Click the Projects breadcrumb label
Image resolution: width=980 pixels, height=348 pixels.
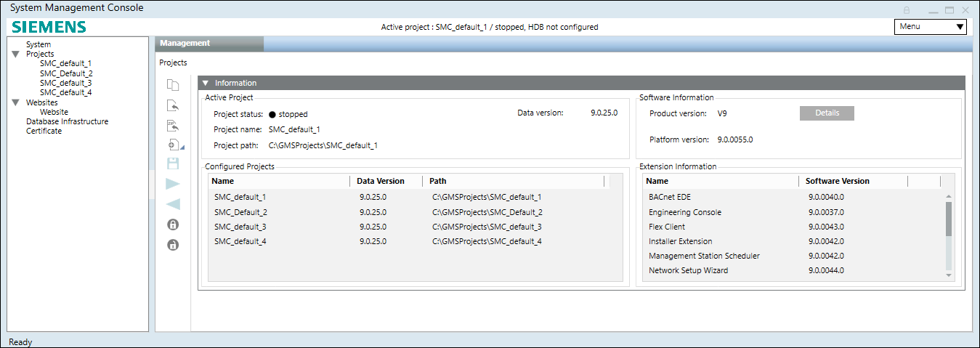tap(173, 62)
